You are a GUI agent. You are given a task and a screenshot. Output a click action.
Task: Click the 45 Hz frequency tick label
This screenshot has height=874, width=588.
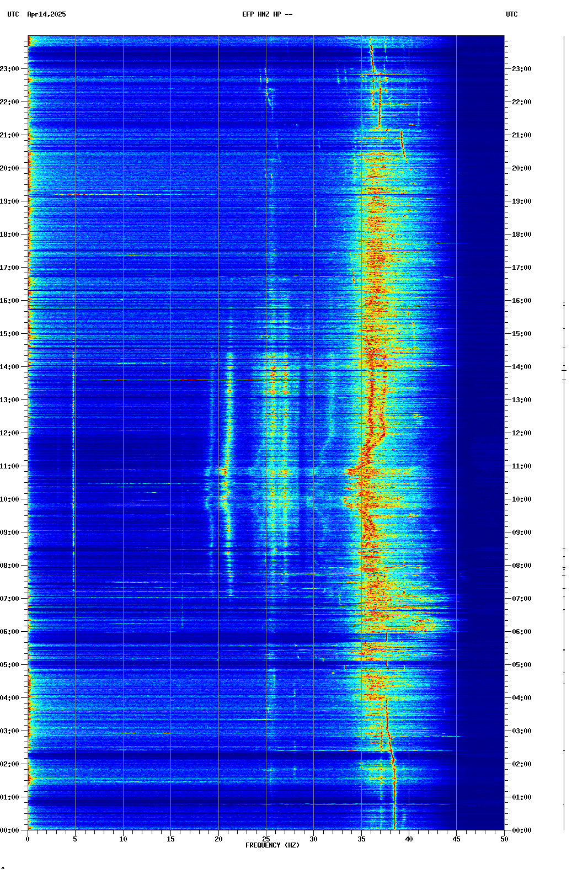coord(456,839)
